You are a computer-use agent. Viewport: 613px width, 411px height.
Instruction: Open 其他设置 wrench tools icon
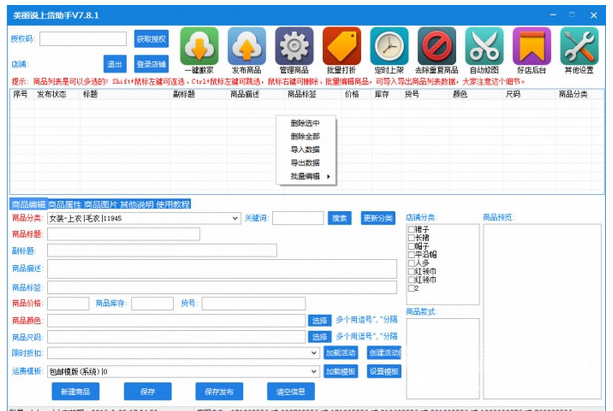coord(578,46)
